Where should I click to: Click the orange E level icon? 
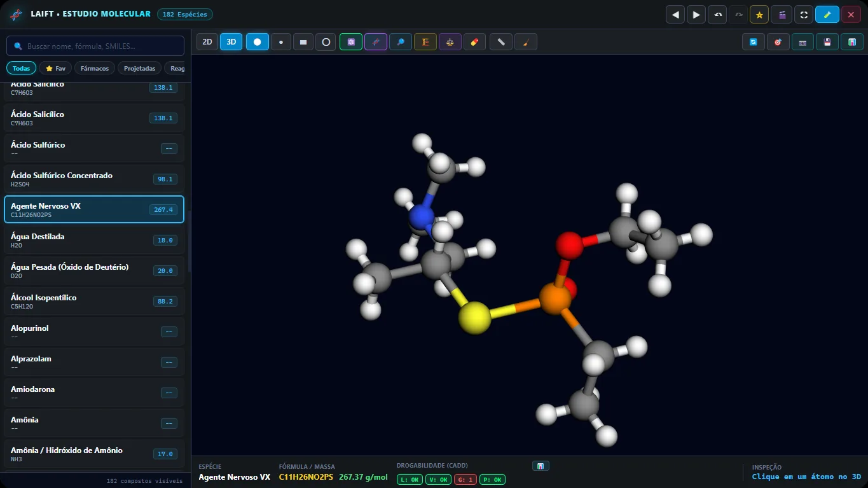[425, 42]
